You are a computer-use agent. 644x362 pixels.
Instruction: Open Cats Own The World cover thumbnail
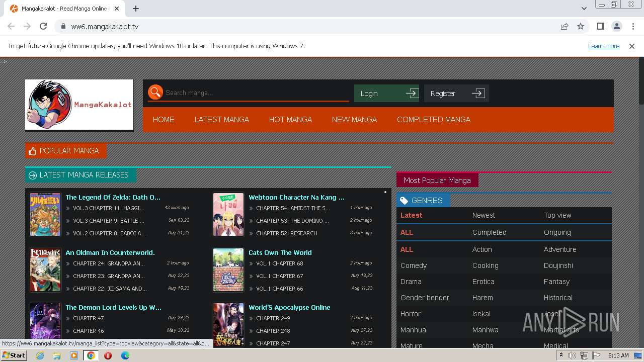coord(228,270)
